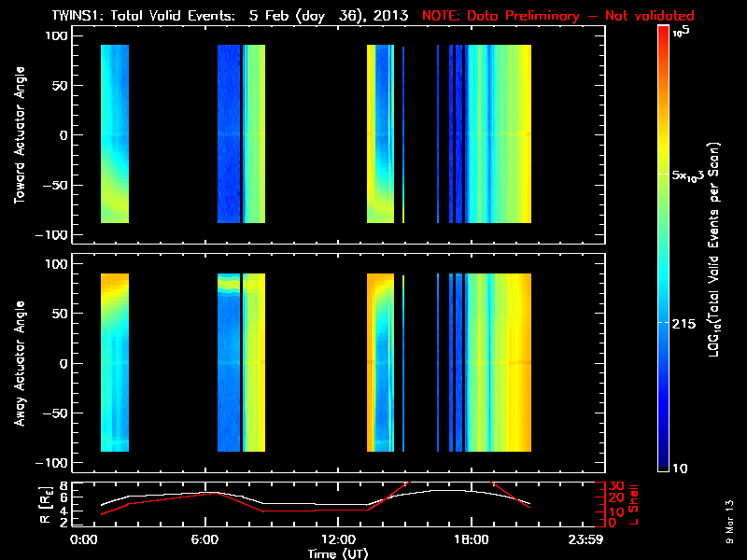Click the "12:00" time axis label

(x=338, y=539)
